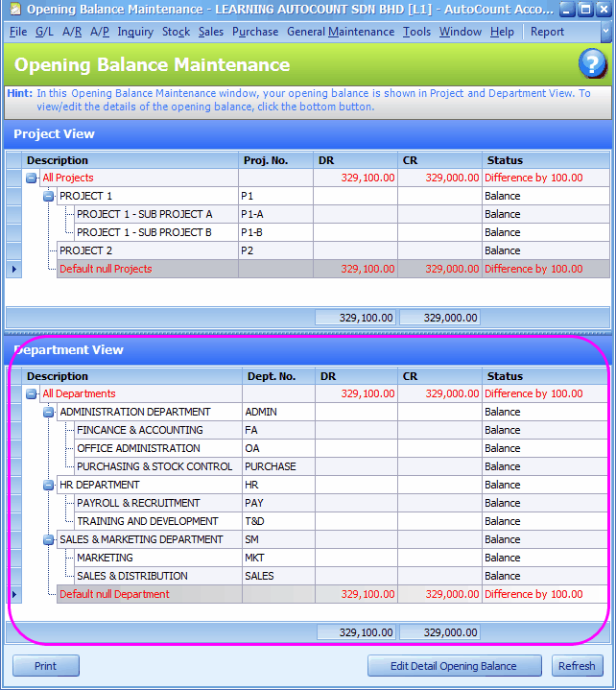Click the PURCHASE department number cell
Image resolution: width=616 pixels, height=690 pixels.
point(278,467)
